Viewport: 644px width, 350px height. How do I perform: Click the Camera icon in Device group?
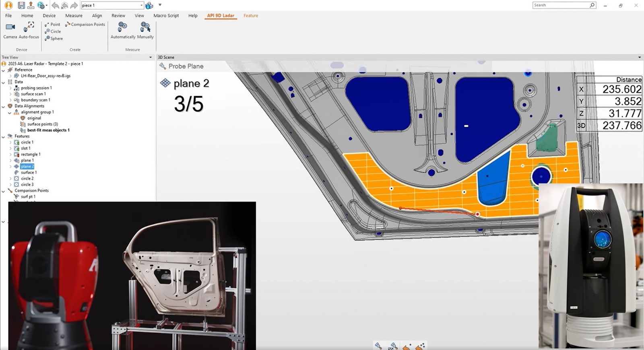point(10,27)
